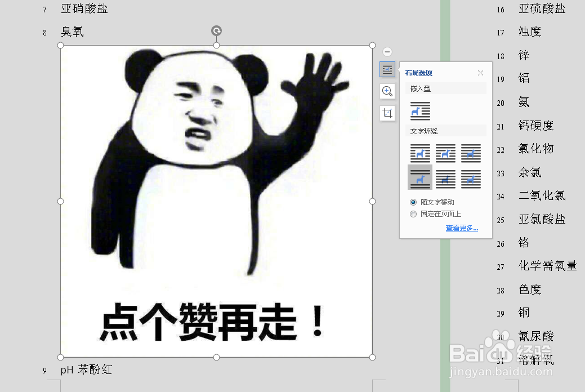Click the text 臭氧 on line 8
Screen dimensions: 585x392
click(x=73, y=32)
